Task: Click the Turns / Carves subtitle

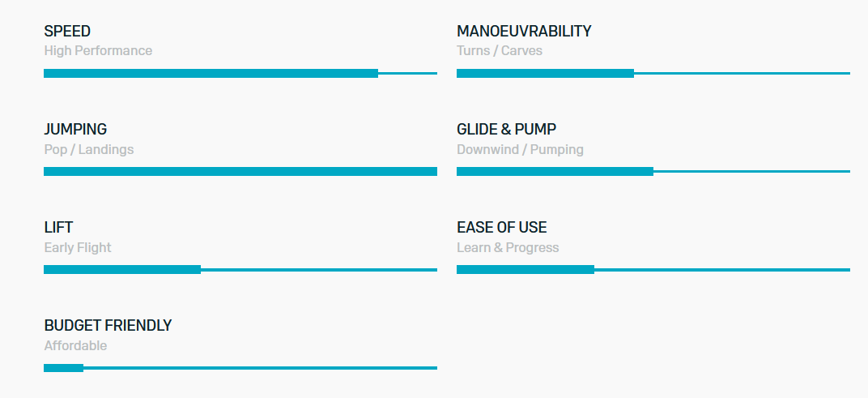Action: coord(500,51)
